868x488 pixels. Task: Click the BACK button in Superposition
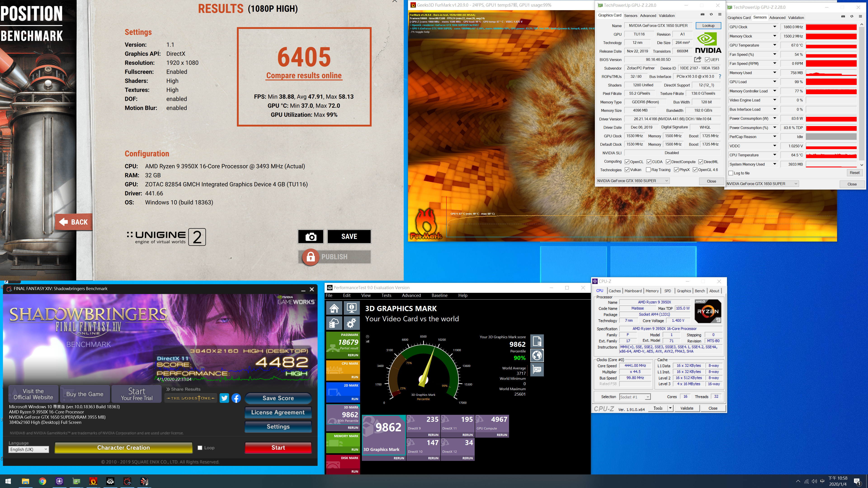pyautogui.click(x=74, y=222)
